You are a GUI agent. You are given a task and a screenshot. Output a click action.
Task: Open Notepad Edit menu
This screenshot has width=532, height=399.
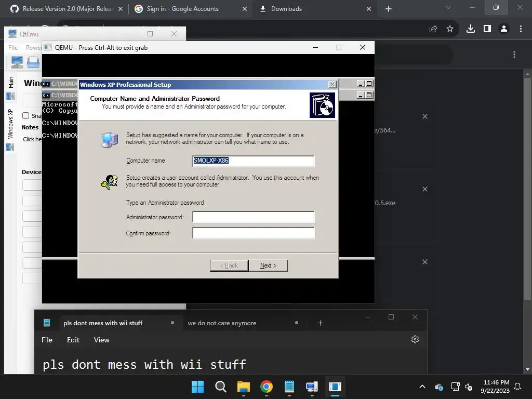pos(73,340)
